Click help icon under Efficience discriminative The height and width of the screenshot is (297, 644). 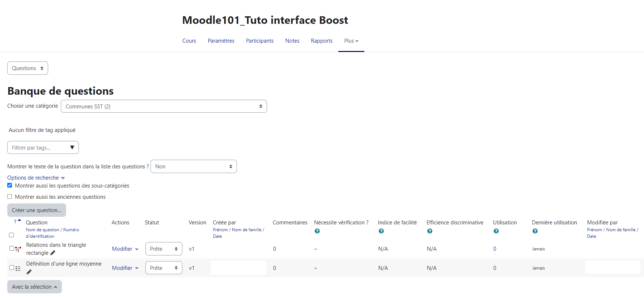[429, 231]
